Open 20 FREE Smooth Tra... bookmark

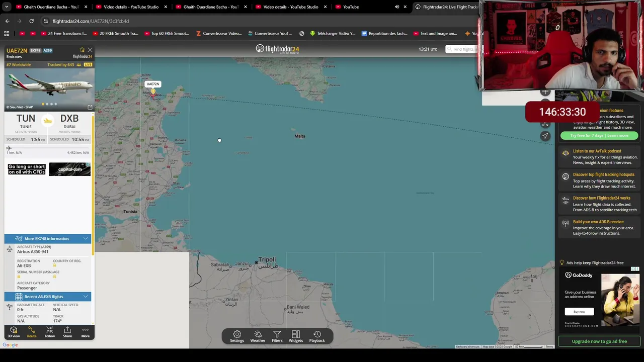coord(115,34)
